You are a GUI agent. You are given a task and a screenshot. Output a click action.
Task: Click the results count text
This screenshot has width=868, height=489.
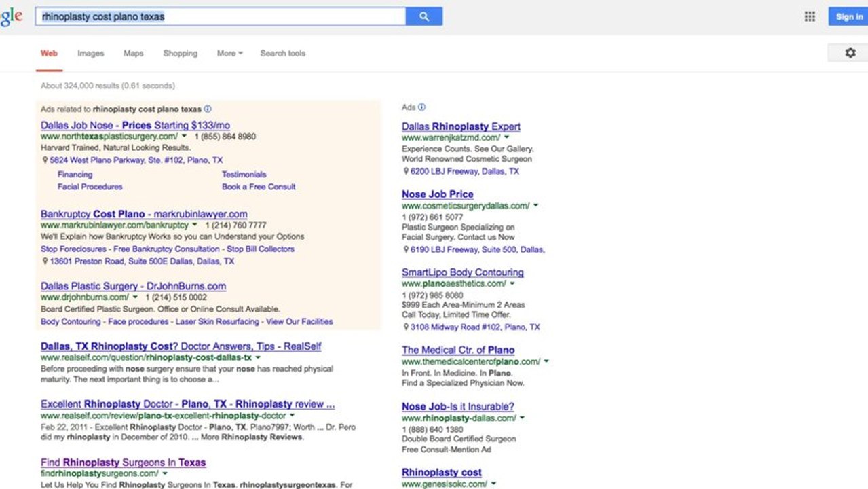click(108, 86)
